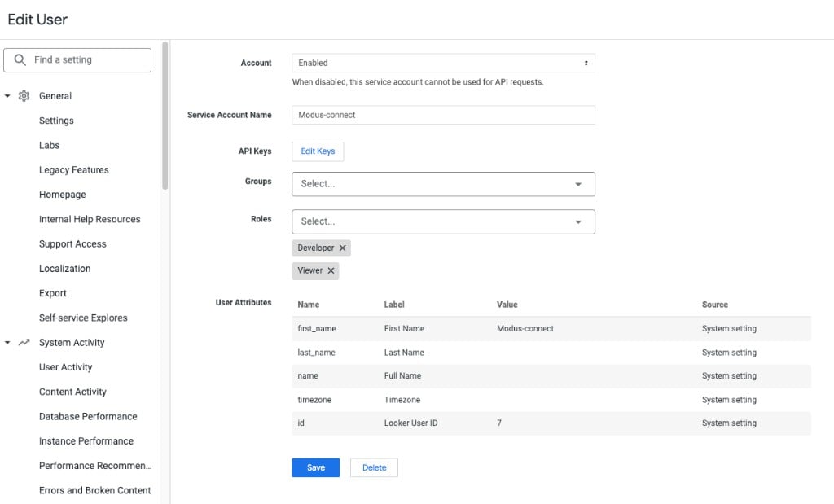
Task: Click the System Activity trend icon
Action: click(24, 343)
